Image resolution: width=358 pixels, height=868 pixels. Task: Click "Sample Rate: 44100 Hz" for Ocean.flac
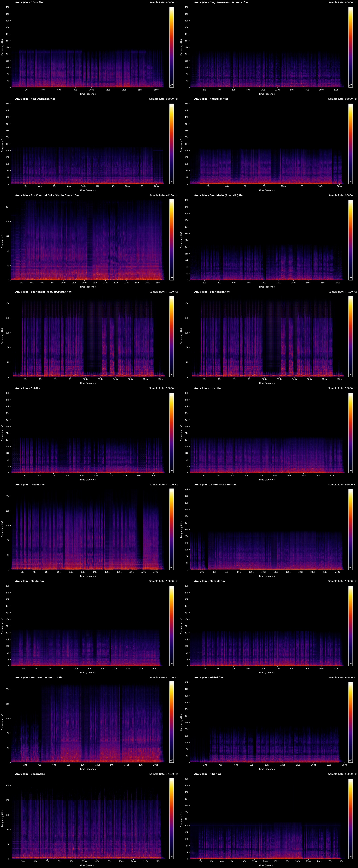(163, 774)
